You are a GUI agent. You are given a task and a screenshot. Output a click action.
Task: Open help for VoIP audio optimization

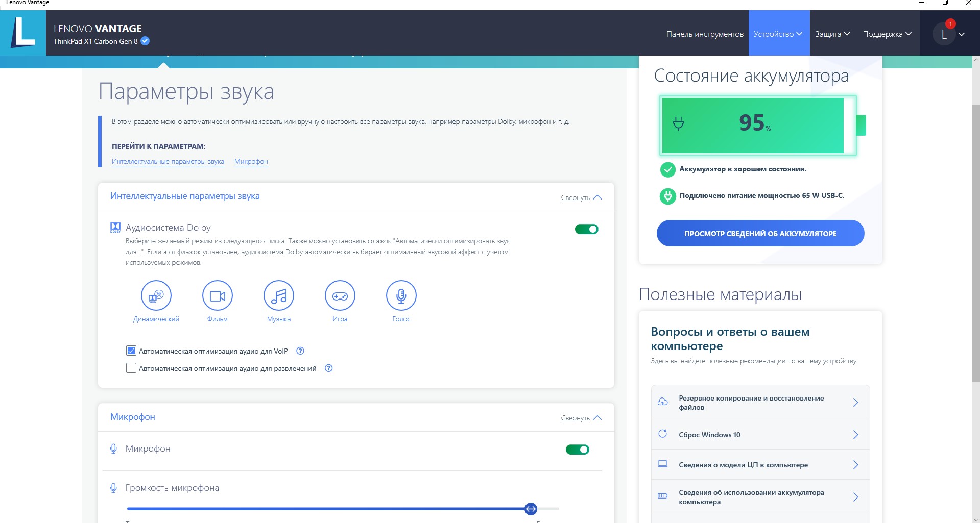click(300, 351)
